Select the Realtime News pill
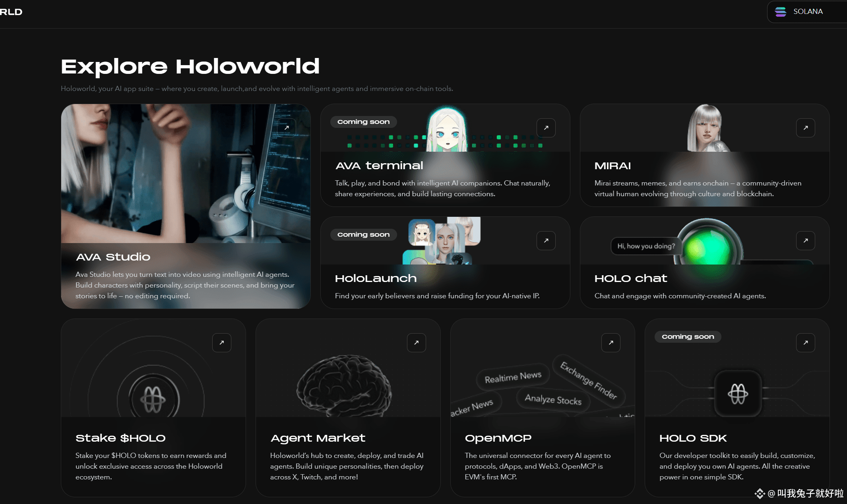The width and height of the screenshot is (847, 504). [513, 377]
